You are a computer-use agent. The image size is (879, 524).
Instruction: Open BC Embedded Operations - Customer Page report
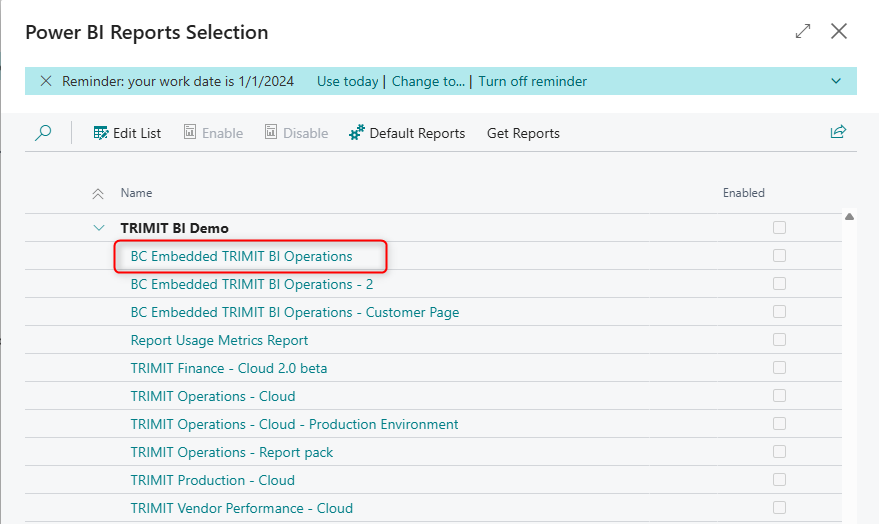(x=295, y=312)
